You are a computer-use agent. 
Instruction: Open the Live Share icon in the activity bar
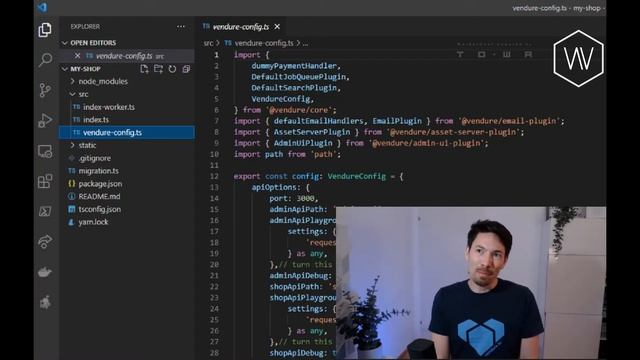pos(45,241)
